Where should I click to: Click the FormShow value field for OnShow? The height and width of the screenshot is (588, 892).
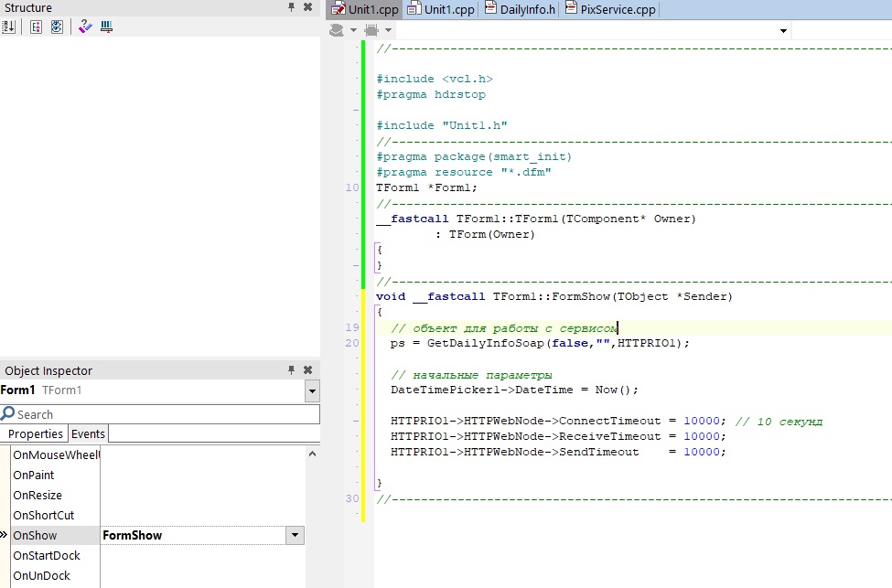click(x=193, y=535)
